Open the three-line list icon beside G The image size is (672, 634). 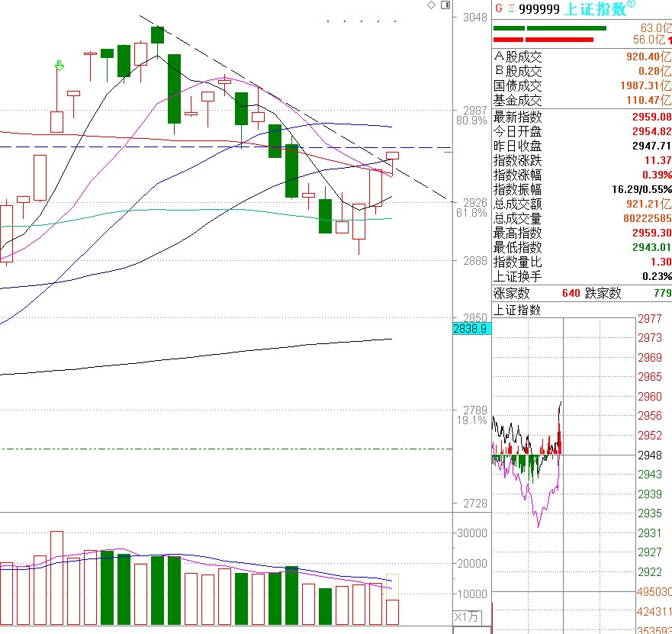coord(511,8)
